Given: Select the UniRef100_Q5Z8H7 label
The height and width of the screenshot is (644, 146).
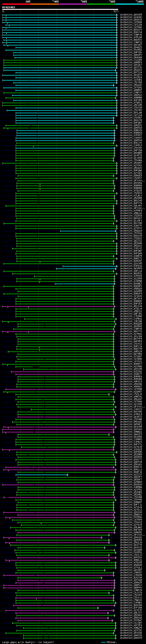Looking at the screenshot, I should coord(131,163).
